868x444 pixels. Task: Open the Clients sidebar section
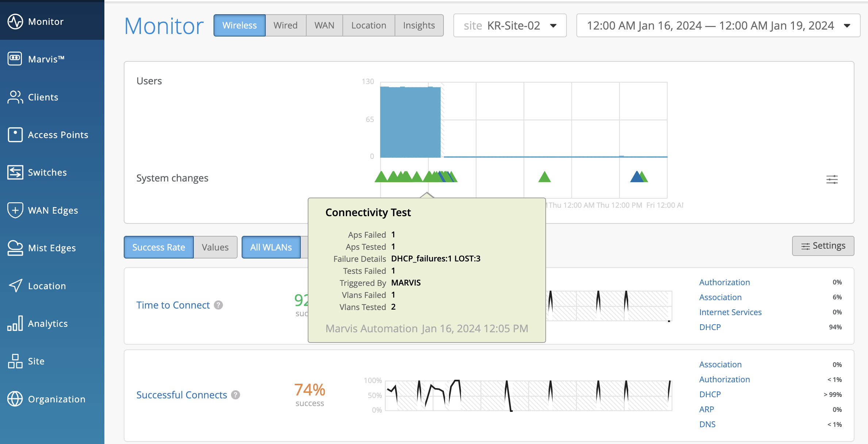43,97
